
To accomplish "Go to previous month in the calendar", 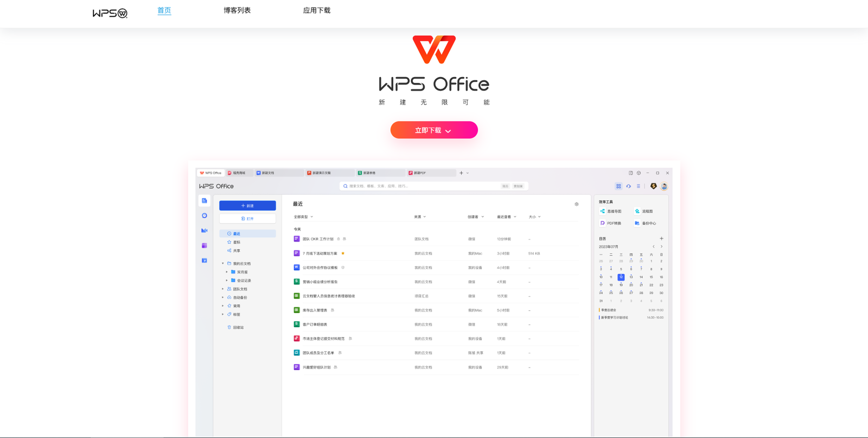I will point(654,246).
